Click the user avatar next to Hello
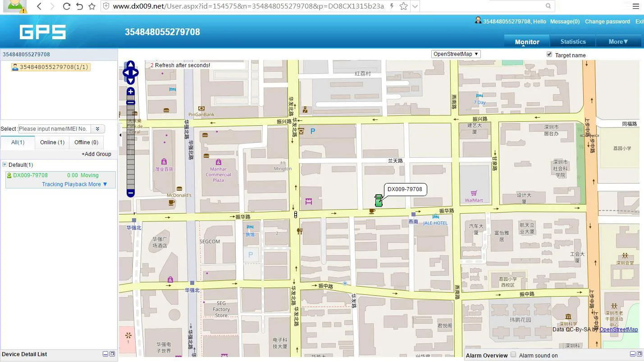 pyautogui.click(x=478, y=20)
